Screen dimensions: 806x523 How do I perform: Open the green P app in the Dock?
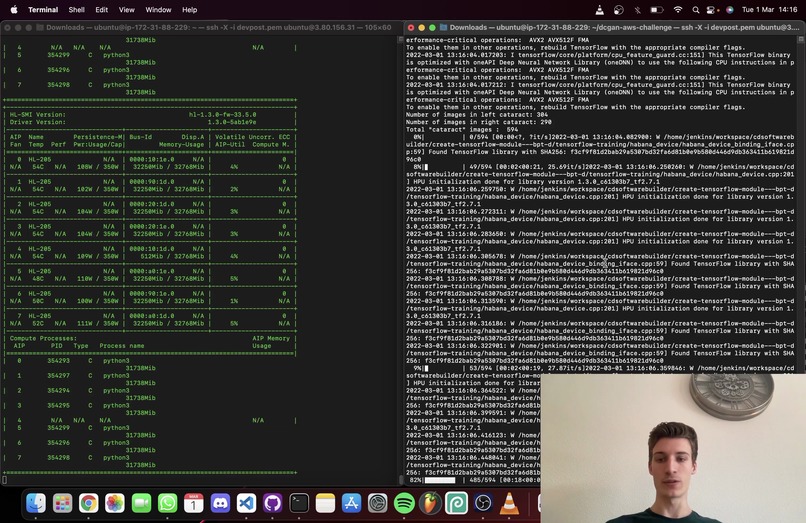pyautogui.click(x=456, y=503)
